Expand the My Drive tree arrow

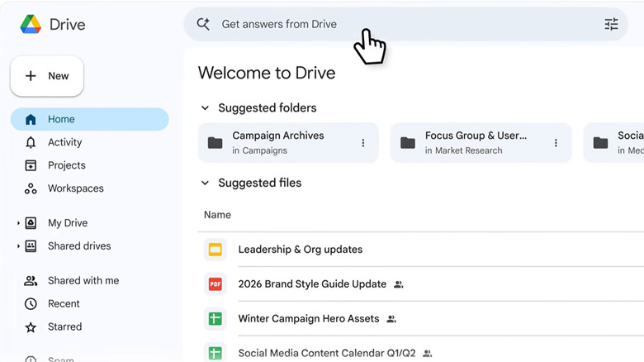tap(18, 223)
